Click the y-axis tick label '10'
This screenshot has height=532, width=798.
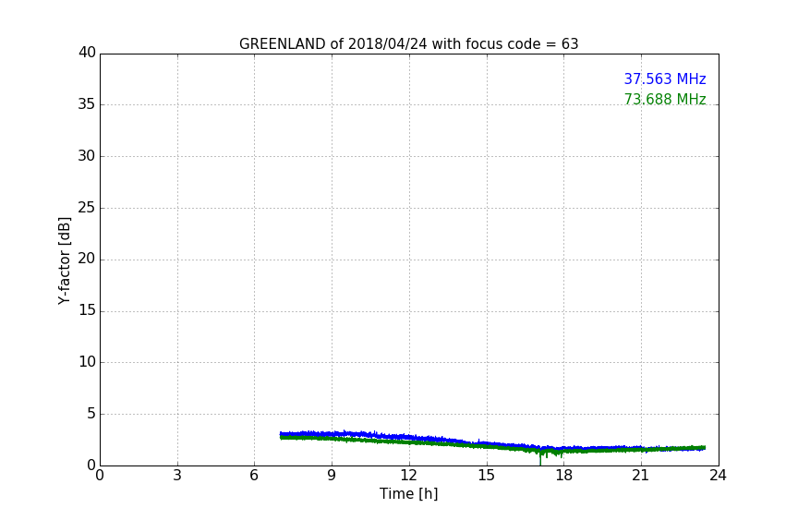point(87,362)
